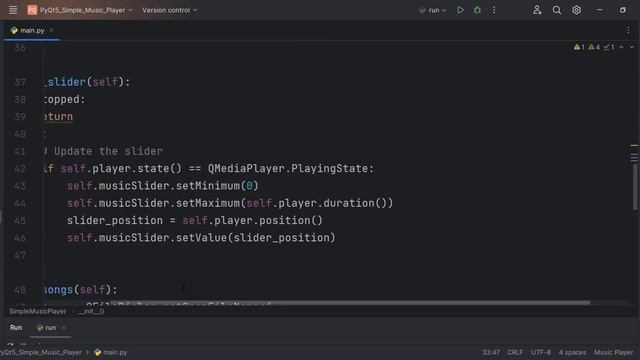The image size is (640, 360).
Task: Click the horizontal editor scrollbar
Action: [350, 303]
